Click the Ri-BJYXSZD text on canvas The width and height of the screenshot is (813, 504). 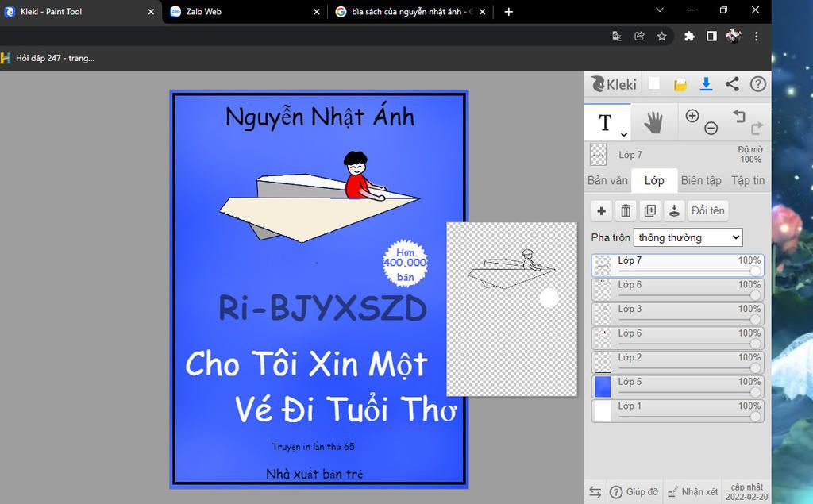click(322, 308)
